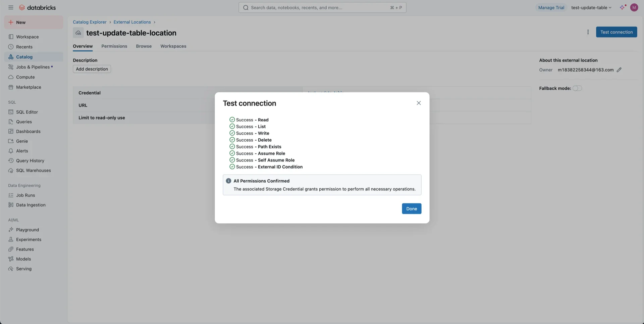
Task: Click the Playground icon
Action: point(11,230)
